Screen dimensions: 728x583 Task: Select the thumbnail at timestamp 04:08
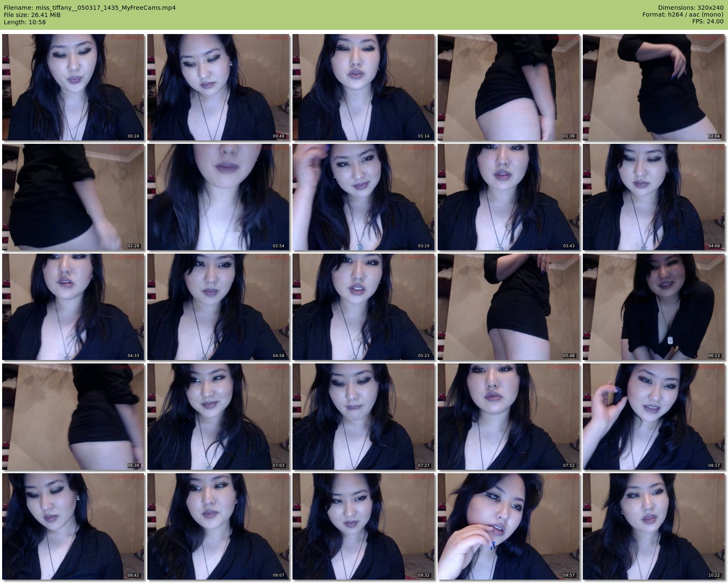[654, 197]
